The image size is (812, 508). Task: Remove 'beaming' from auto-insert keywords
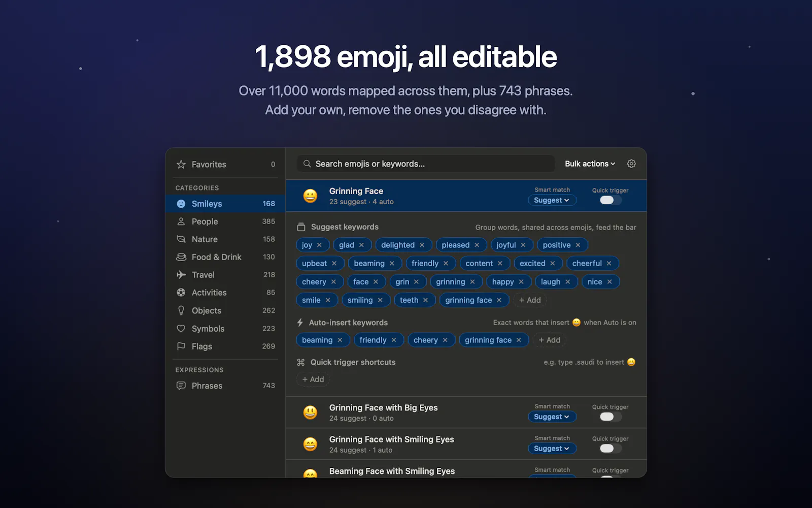tap(340, 340)
